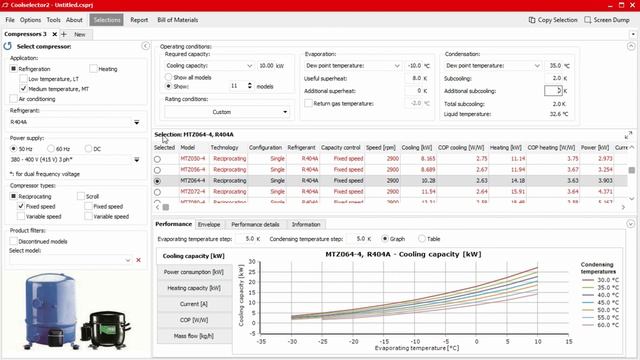Select the MTZ072-4 row radio button
Image resolution: width=640 pixels, height=360 pixels.
click(x=157, y=192)
